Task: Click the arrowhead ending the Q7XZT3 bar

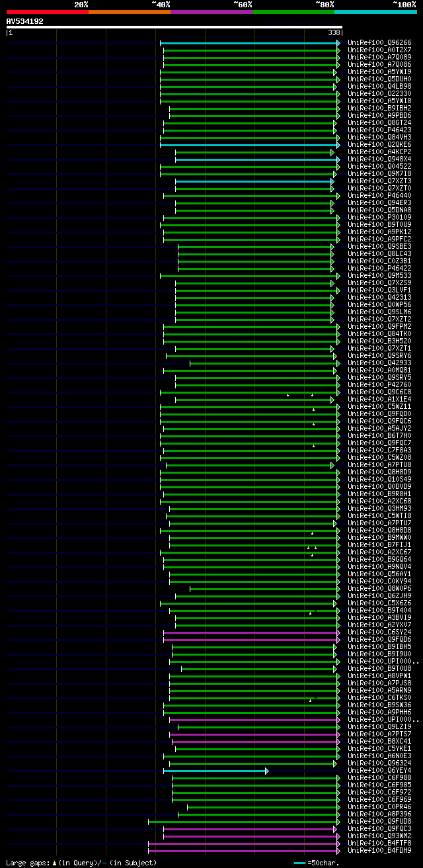Action: click(332, 181)
